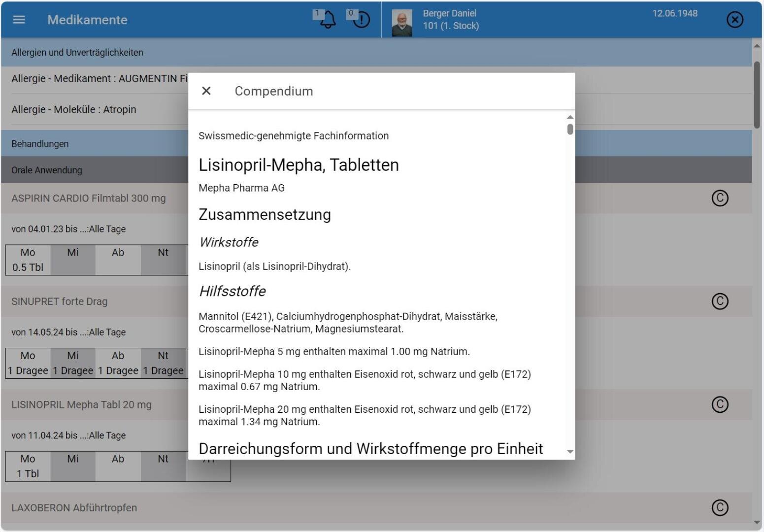Open Compendium icon for LAXOBERON Abführtropfen

point(720,507)
